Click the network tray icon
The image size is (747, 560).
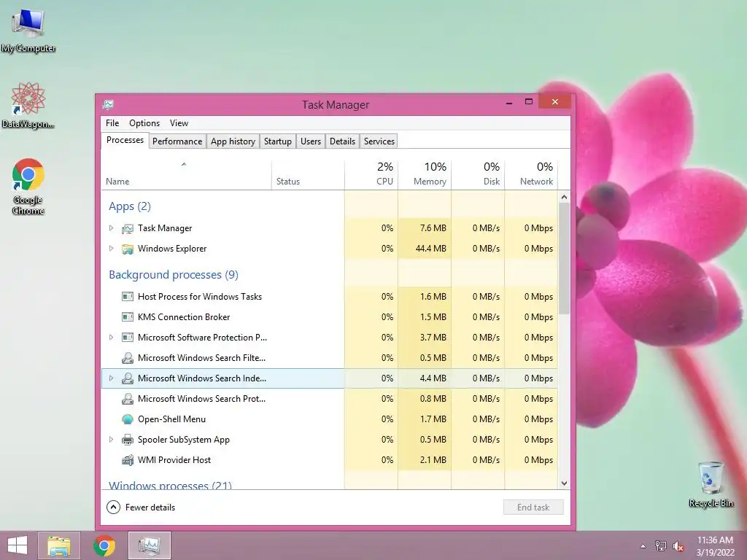pos(661,546)
